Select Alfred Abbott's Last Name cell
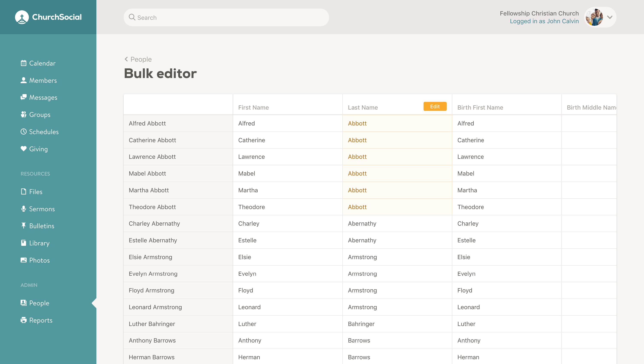644x364 pixels. coord(397,123)
